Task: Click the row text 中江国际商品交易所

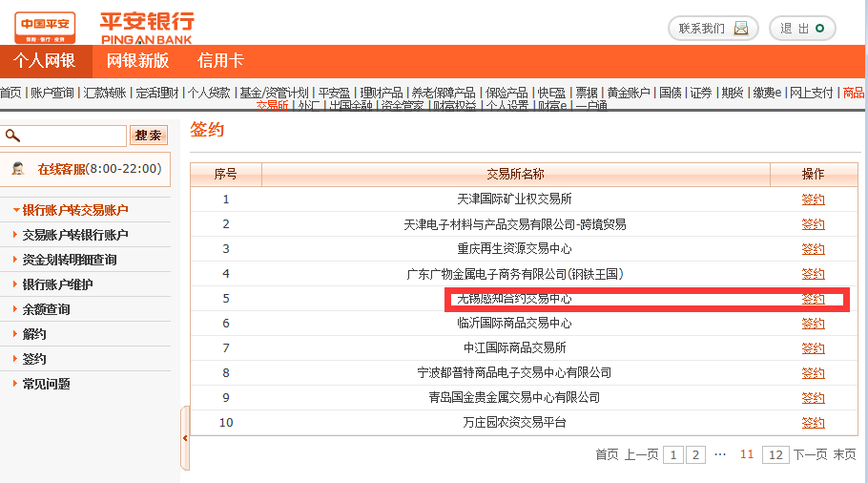Action: coord(515,347)
